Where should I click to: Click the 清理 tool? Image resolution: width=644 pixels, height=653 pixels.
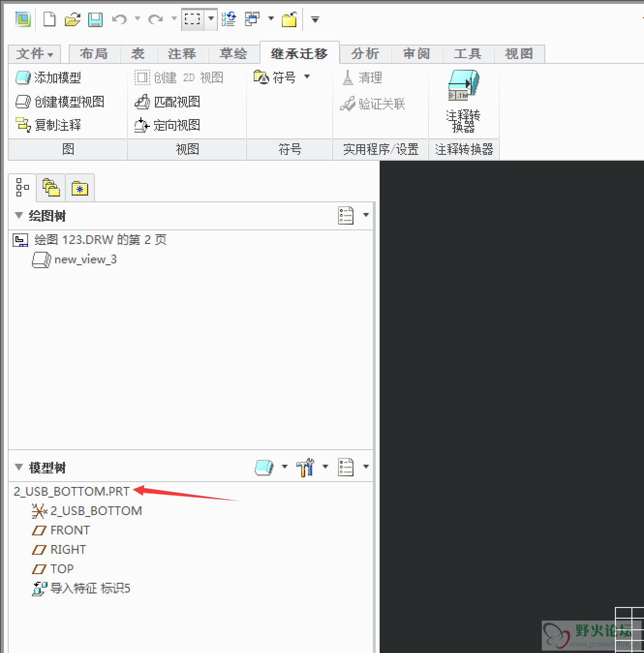362,77
